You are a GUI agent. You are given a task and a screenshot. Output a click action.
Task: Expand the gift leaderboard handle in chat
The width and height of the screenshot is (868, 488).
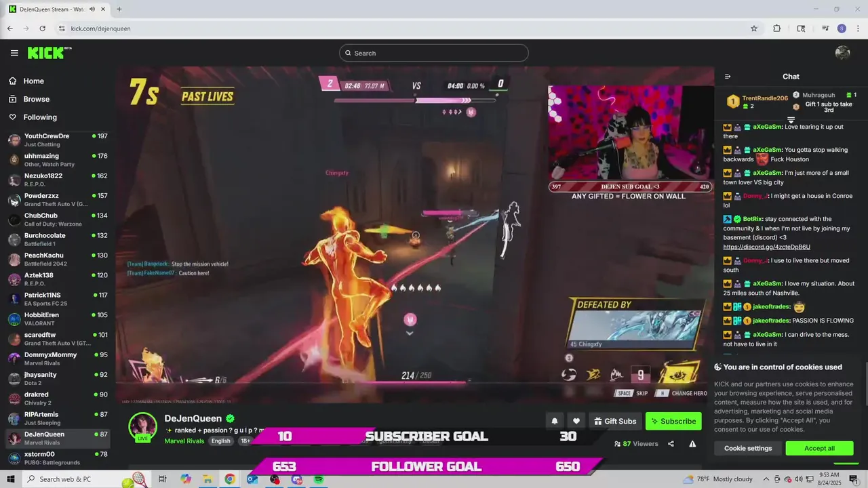click(791, 120)
